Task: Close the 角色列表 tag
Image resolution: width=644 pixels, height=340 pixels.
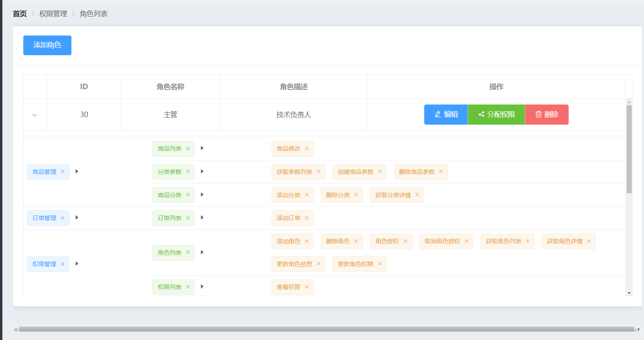Action: point(188,252)
